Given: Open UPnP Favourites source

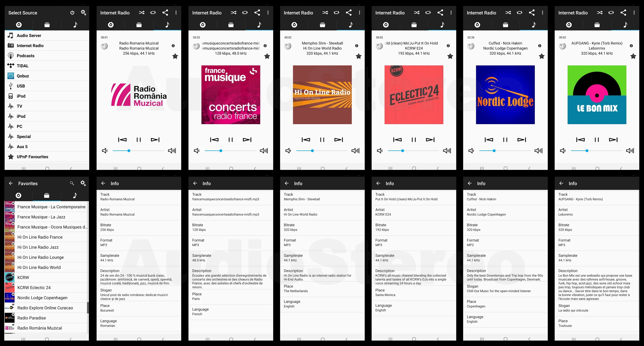Looking at the screenshot, I should pyautogui.click(x=47, y=157).
